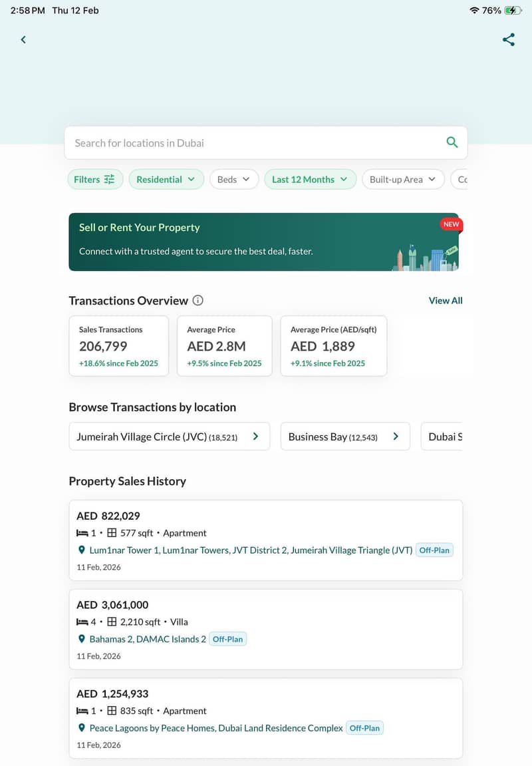
Task: Open the Beds dropdown
Action: tap(234, 179)
